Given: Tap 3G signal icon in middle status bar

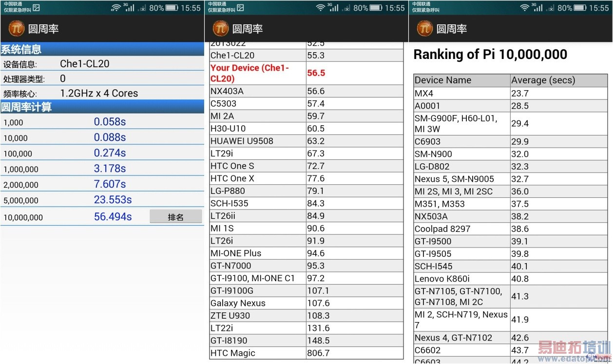Looking at the screenshot, I should coord(333,7).
